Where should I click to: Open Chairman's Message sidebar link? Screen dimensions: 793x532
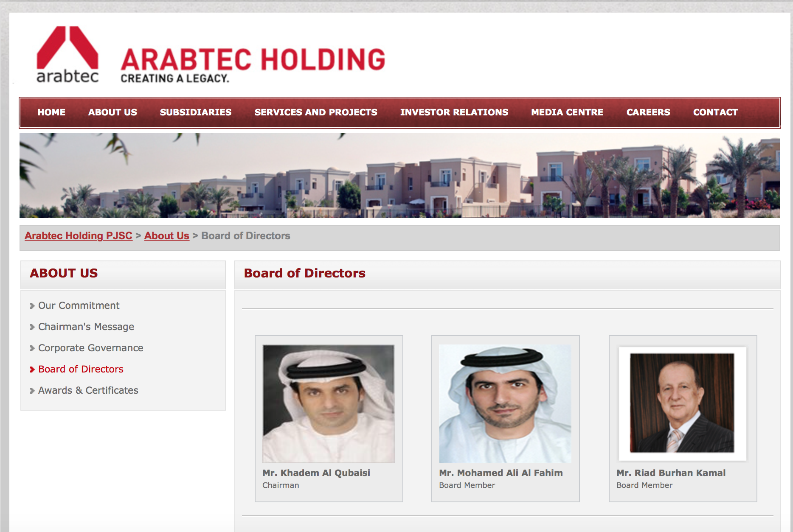coord(86,327)
